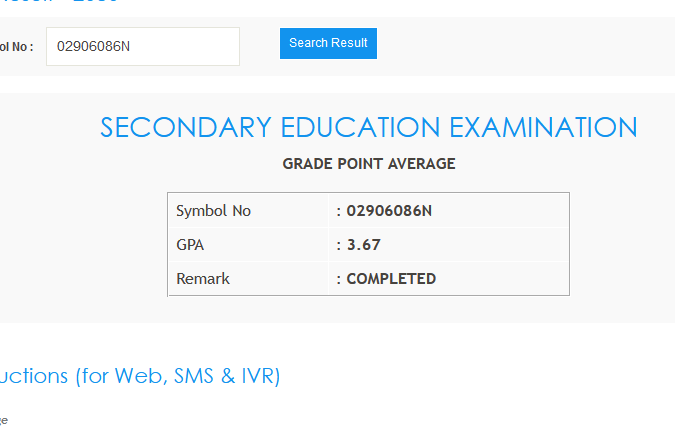Click the GPA value 3.67
The image size is (675, 428).
(364, 245)
